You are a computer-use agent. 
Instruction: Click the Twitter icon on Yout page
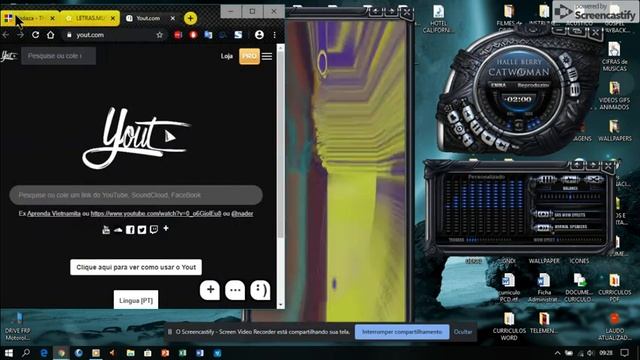(x=142, y=230)
